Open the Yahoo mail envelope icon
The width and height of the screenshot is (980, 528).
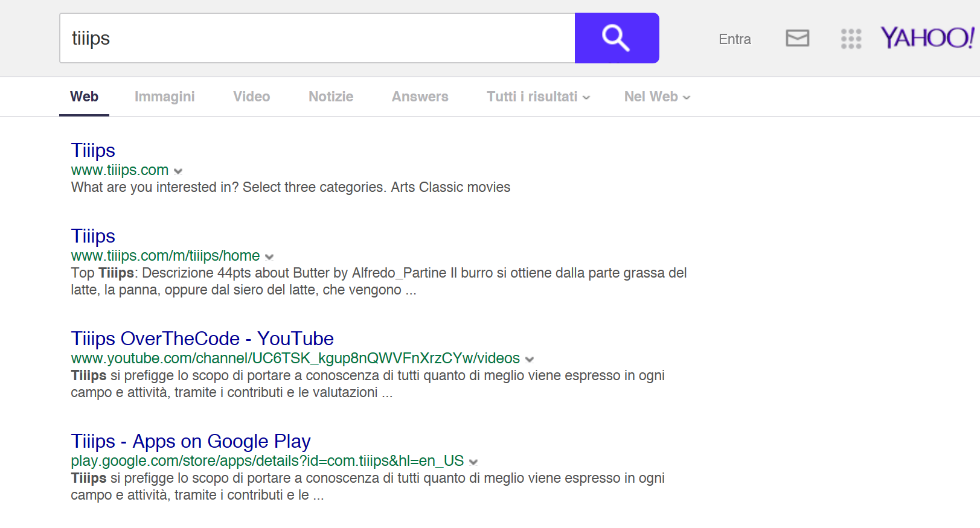[x=797, y=38]
